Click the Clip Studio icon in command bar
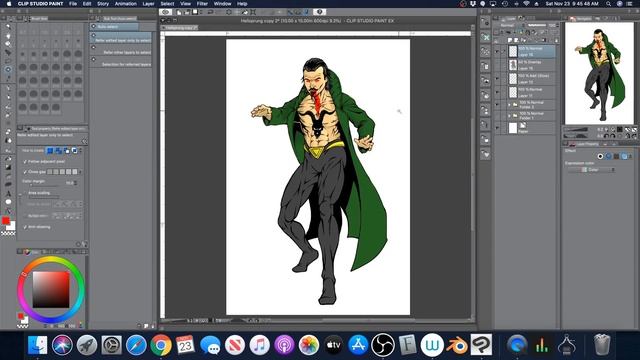Viewport: 640px width, 360px height. tap(165, 12)
